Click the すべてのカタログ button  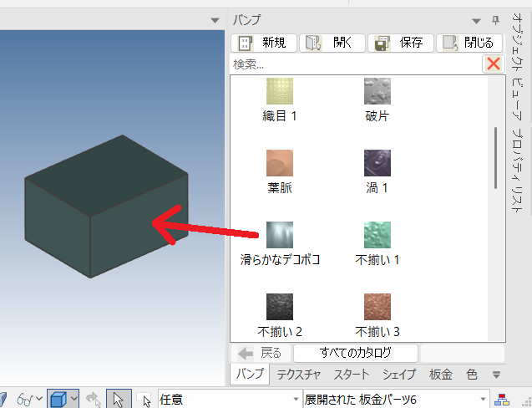(356, 354)
